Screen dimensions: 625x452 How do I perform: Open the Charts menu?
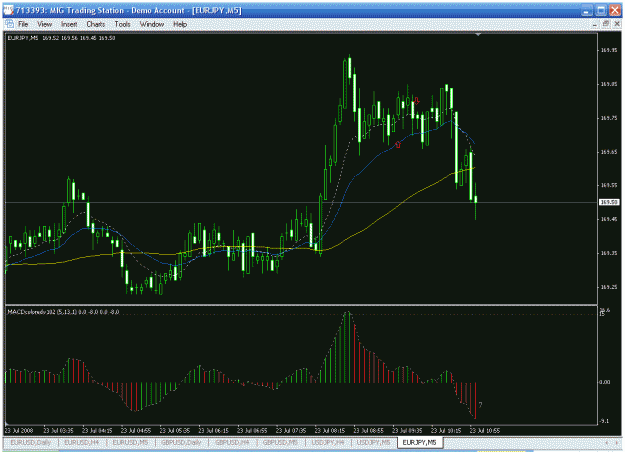(96, 24)
